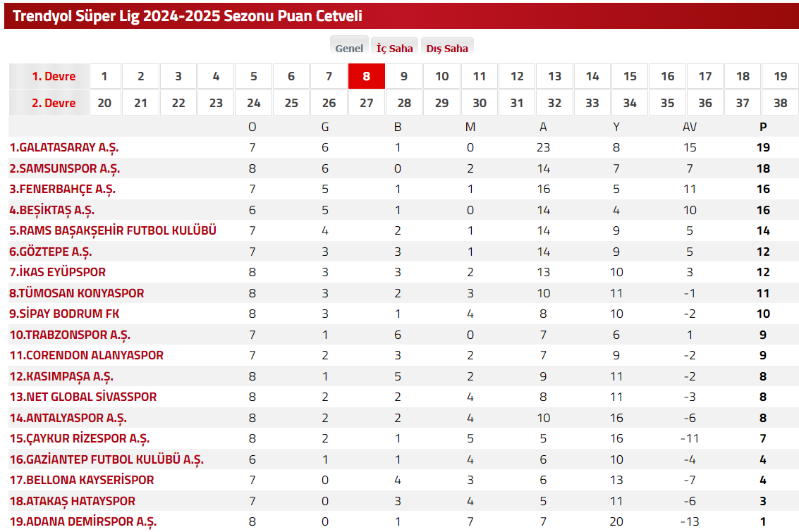Image resolution: width=799 pixels, height=532 pixels.
Task: Select Adana Demirspor A.Ş. team link
Action: coord(83,521)
